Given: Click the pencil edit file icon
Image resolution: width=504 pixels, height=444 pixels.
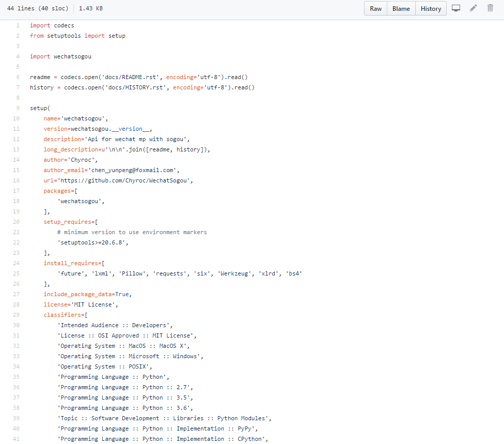Looking at the screenshot, I should tap(474, 8).
